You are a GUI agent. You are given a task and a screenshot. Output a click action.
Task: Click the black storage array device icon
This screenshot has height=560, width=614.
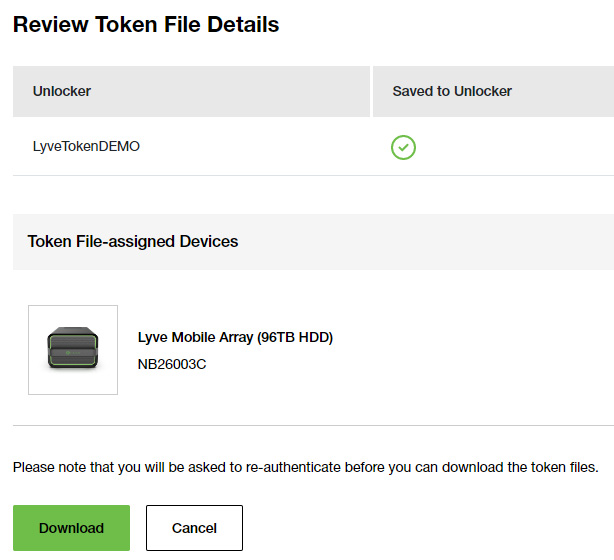[73, 350]
